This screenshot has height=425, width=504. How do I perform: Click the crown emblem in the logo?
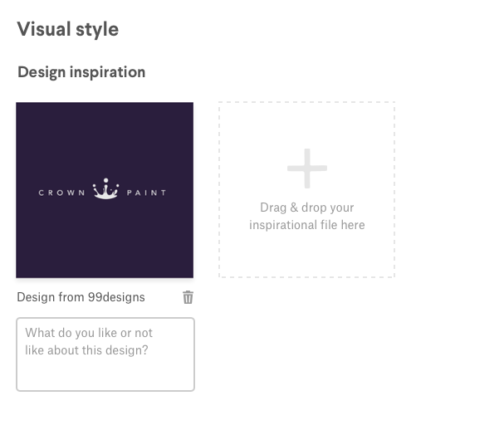(x=105, y=190)
